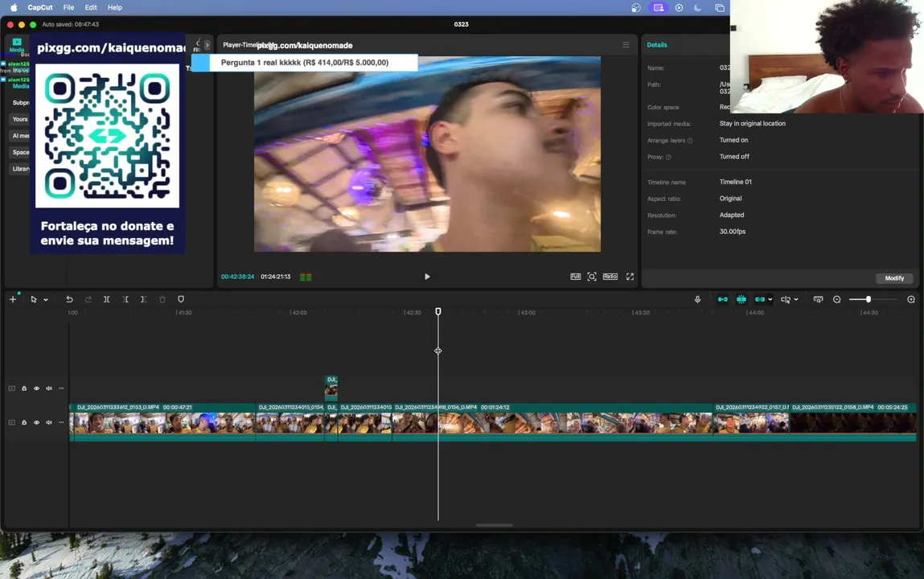
Task: Start voiceover recording with microphone icon
Action: (x=697, y=299)
